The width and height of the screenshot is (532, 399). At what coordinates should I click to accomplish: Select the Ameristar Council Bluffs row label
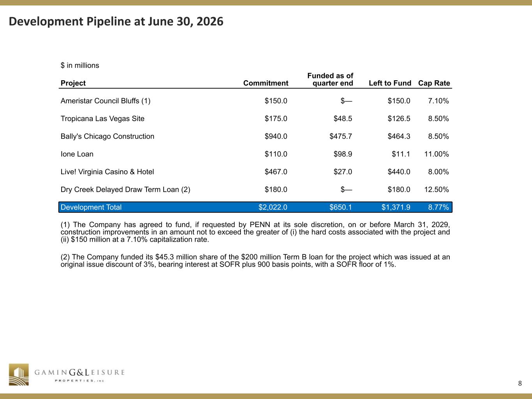pyautogui.click(x=106, y=101)
